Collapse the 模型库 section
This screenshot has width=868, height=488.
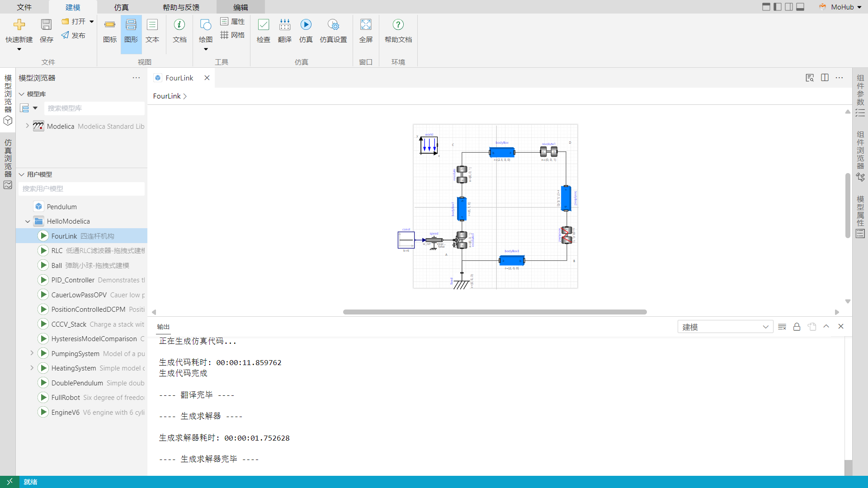click(21, 94)
